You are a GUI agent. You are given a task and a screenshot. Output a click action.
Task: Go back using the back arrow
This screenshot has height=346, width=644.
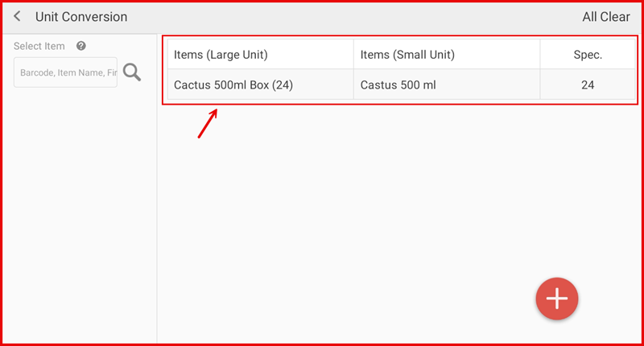(x=17, y=17)
